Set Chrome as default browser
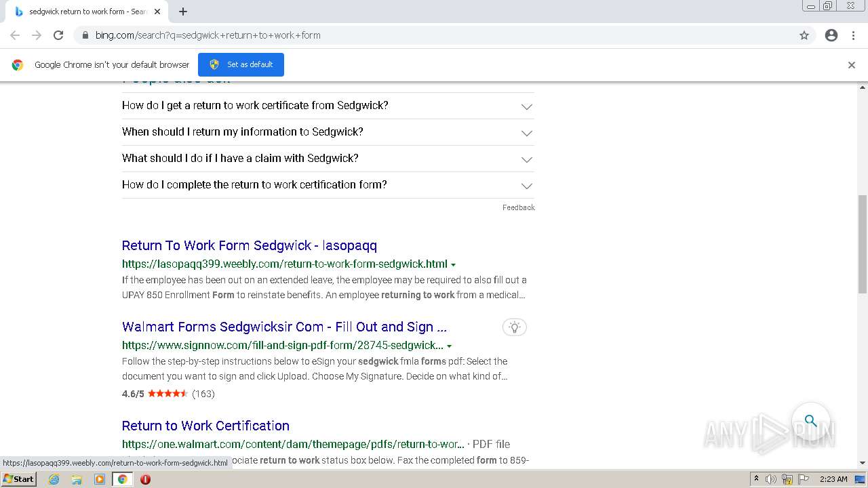The height and width of the screenshot is (488, 868). [241, 64]
